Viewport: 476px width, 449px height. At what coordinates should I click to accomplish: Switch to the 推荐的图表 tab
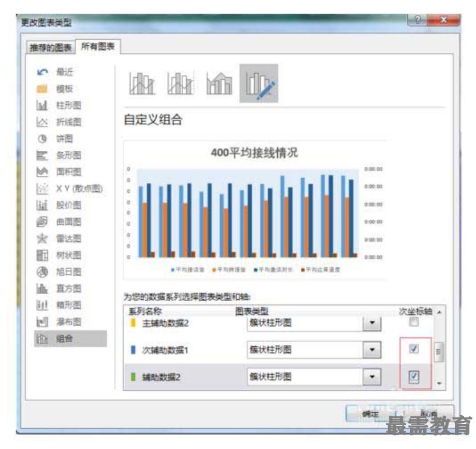coord(50,48)
